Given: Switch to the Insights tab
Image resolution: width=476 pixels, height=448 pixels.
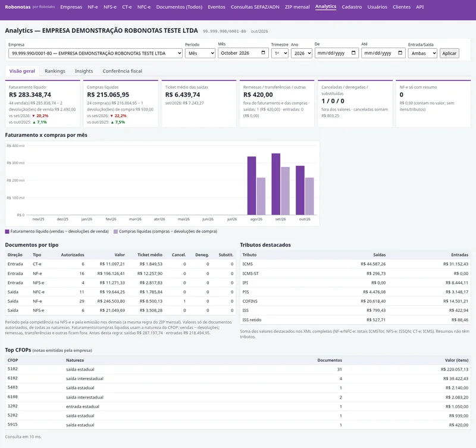Looking at the screenshot, I should click(x=84, y=71).
